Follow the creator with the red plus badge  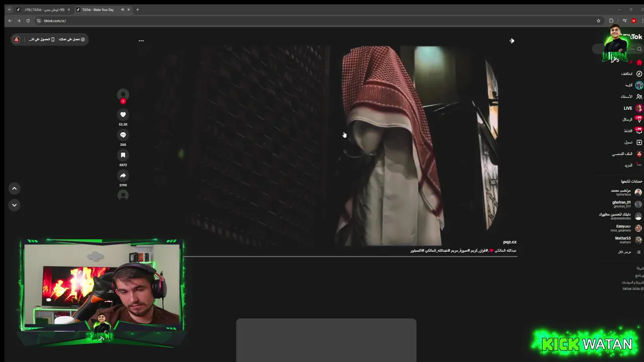[x=123, y=101]
